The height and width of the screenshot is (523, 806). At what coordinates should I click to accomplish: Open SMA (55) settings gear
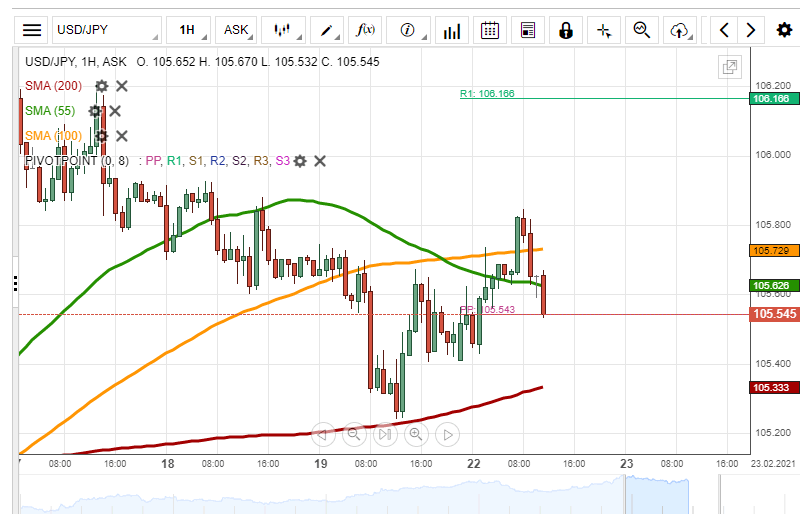pyautogui.click(x=95, y=111)
